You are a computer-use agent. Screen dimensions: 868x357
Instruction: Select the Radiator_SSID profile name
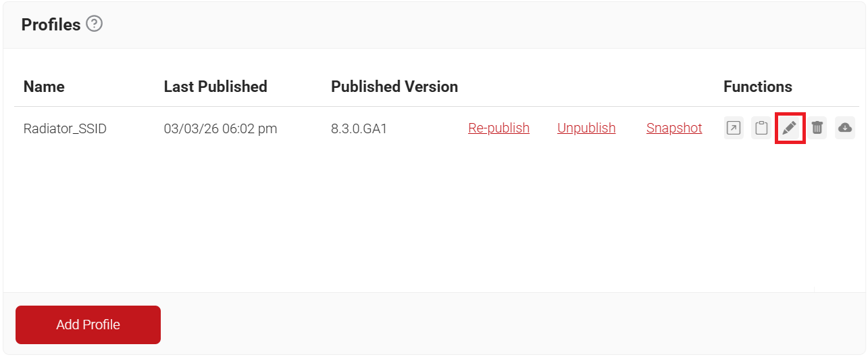pos(65,128)
